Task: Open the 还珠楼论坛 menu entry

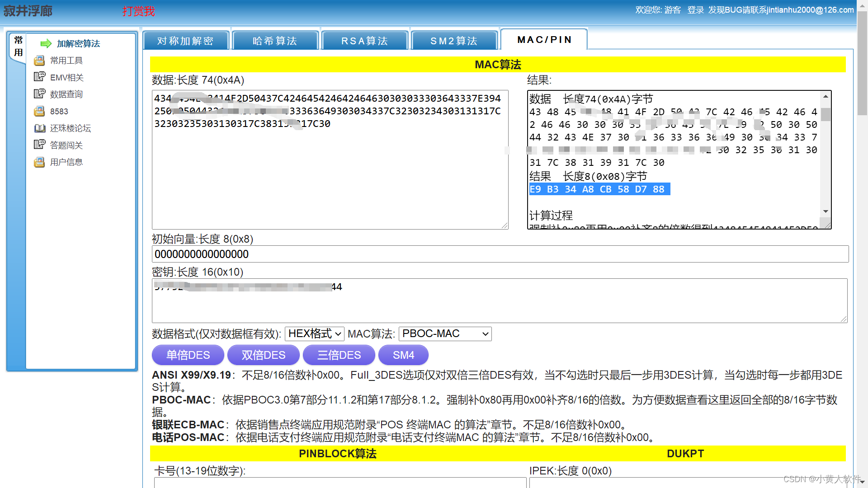Action: point(71,128)
